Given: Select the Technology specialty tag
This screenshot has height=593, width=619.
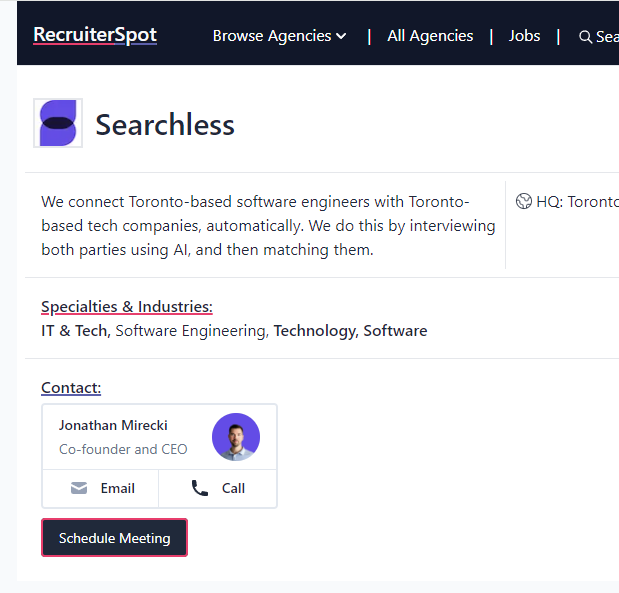Looking at the screenshot, I should pos(314,330).
